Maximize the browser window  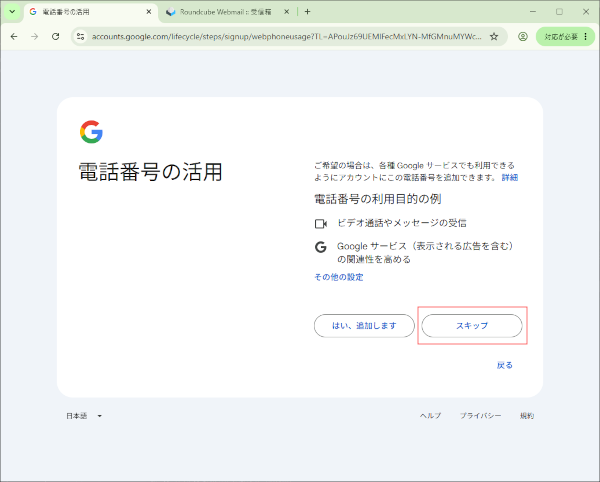coord(559,12)
